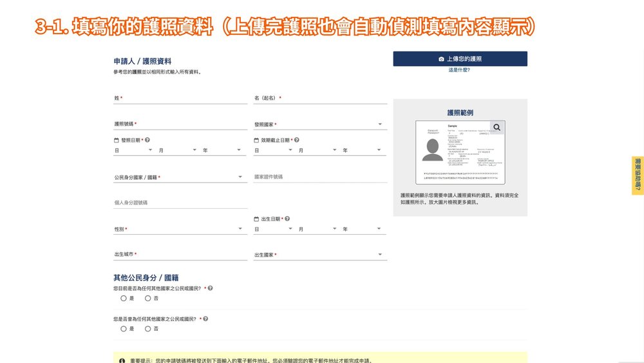Click calendar icon beside 發照日期

pyautogui.click(x=116, y=140)
